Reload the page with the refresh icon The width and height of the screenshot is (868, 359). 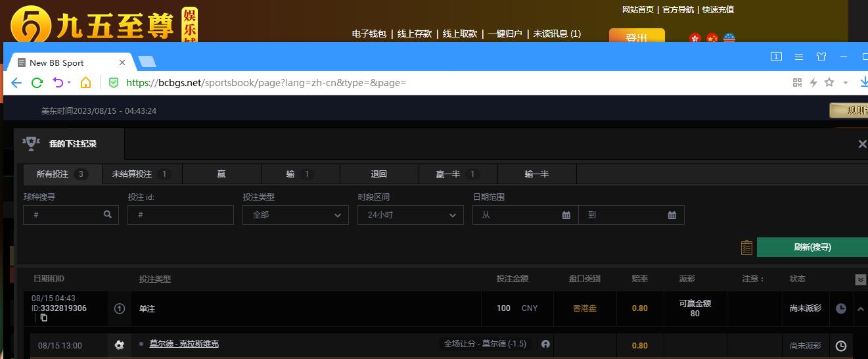(x=37, y=82)
